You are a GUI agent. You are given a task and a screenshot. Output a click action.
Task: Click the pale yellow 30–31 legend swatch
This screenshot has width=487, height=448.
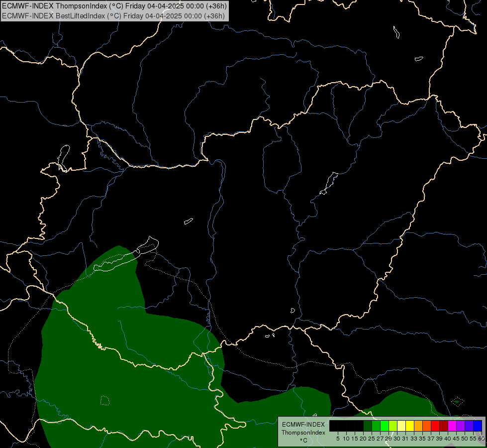coord(401,426)
